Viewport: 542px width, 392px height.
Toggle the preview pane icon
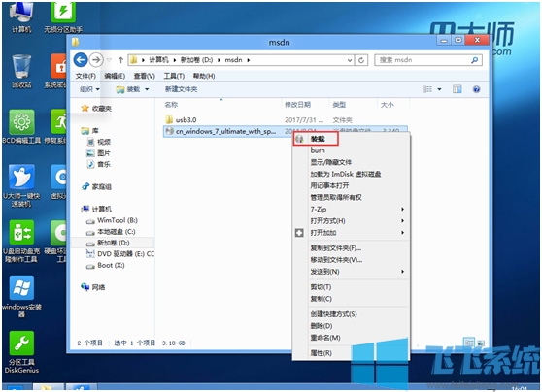pos(457,89)
